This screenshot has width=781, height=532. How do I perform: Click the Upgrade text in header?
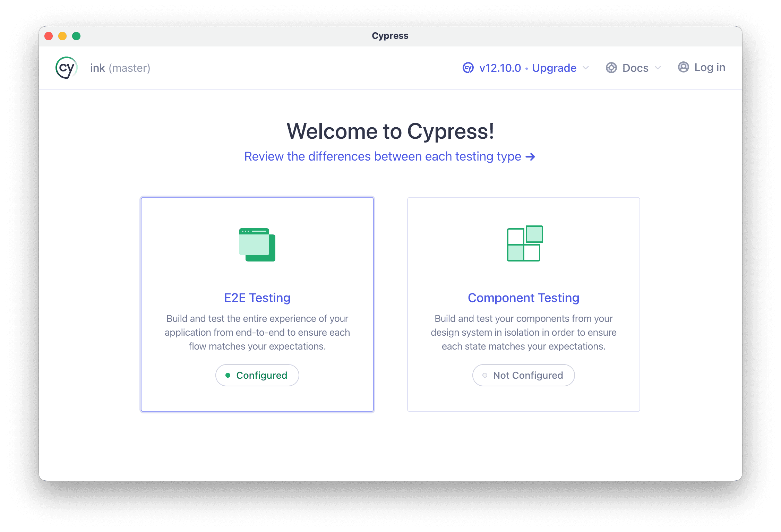point(554,68)
